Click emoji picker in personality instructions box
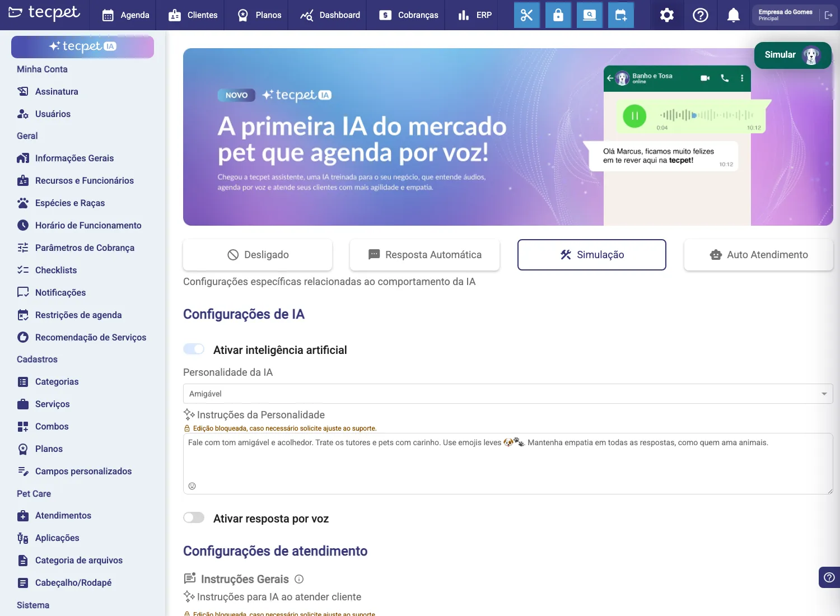840x616 pixels. tap(192, 486)
